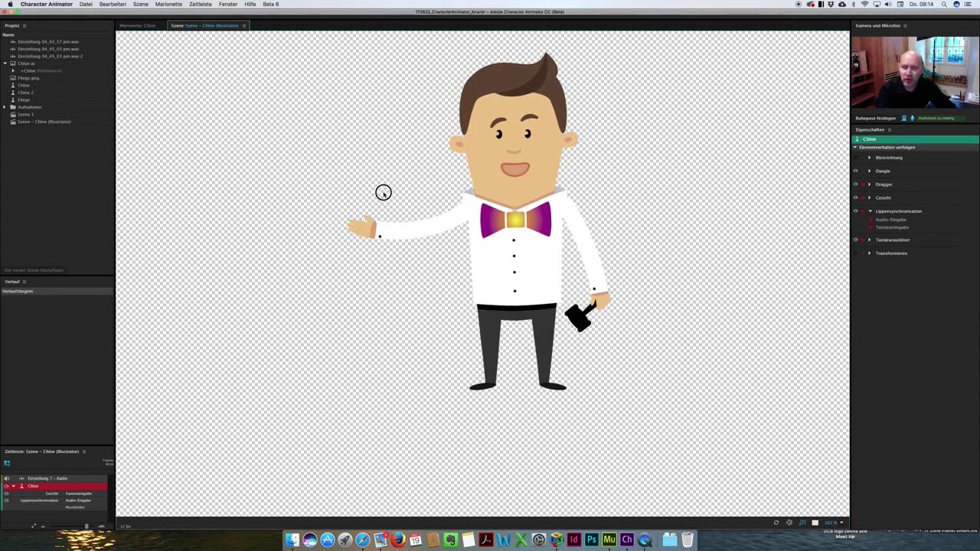Toggle microphone input icon in camera panel

[912, 118]
